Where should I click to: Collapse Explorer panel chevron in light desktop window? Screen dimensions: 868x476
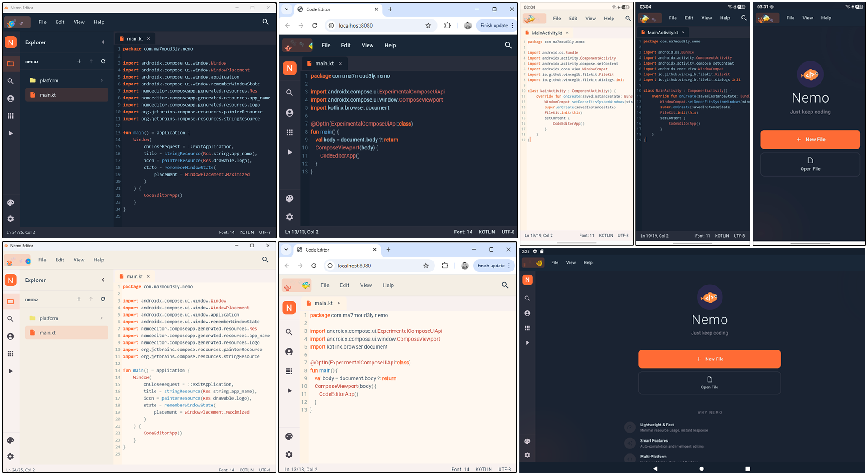(103, 280)
